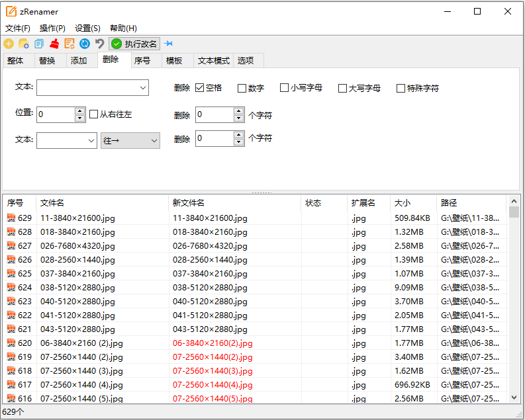Click the blue circular refresh icon
Viewport: 525px width, 420px height.
point(85,44)
